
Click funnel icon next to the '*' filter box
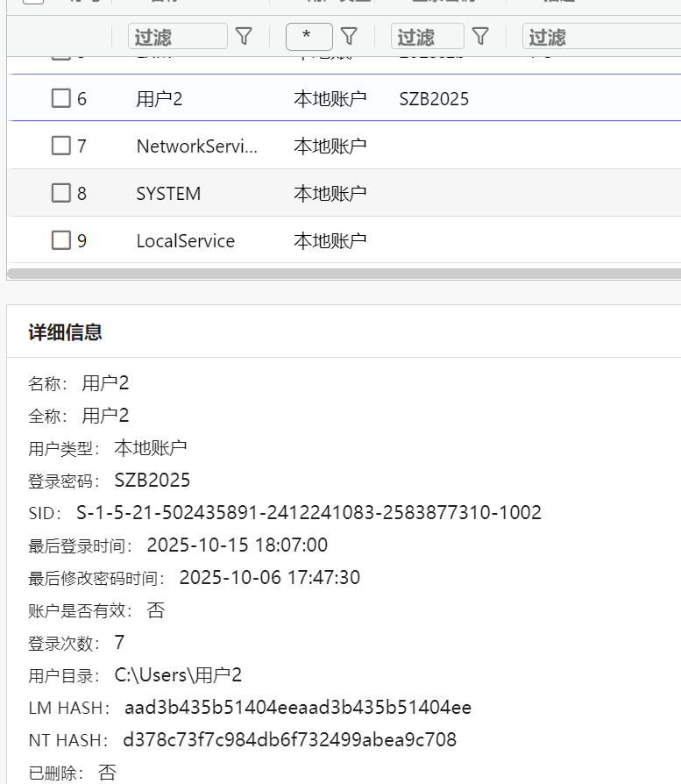click(x=349, y=36)
